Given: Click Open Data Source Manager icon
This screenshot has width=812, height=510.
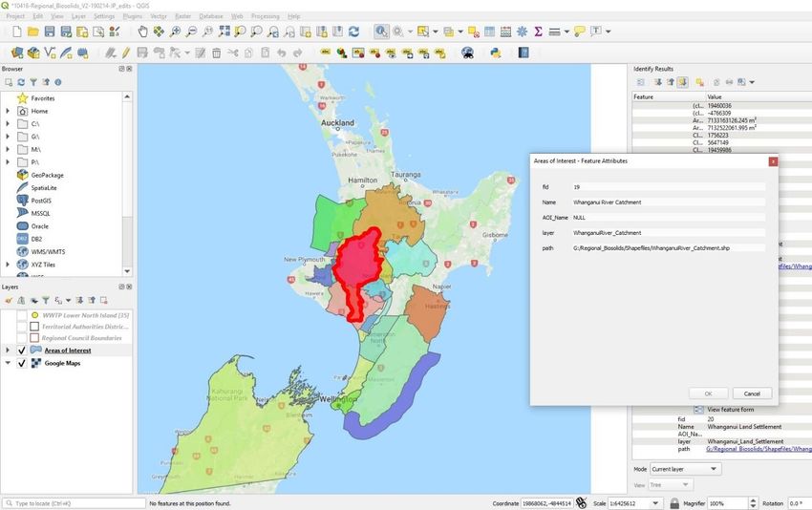Looking at the screenshot, I should (x=17, y=53).
